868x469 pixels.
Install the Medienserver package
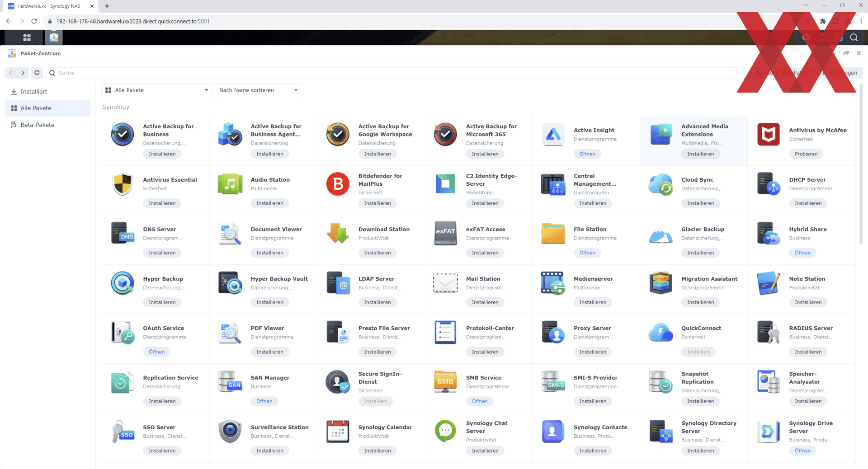click(x=593, y=302)
